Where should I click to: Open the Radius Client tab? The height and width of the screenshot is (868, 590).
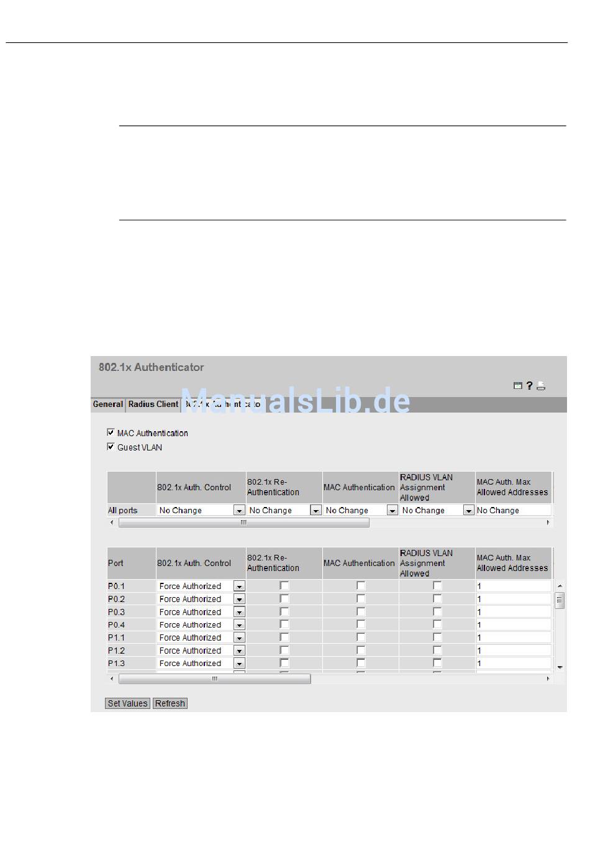[153, 404]
